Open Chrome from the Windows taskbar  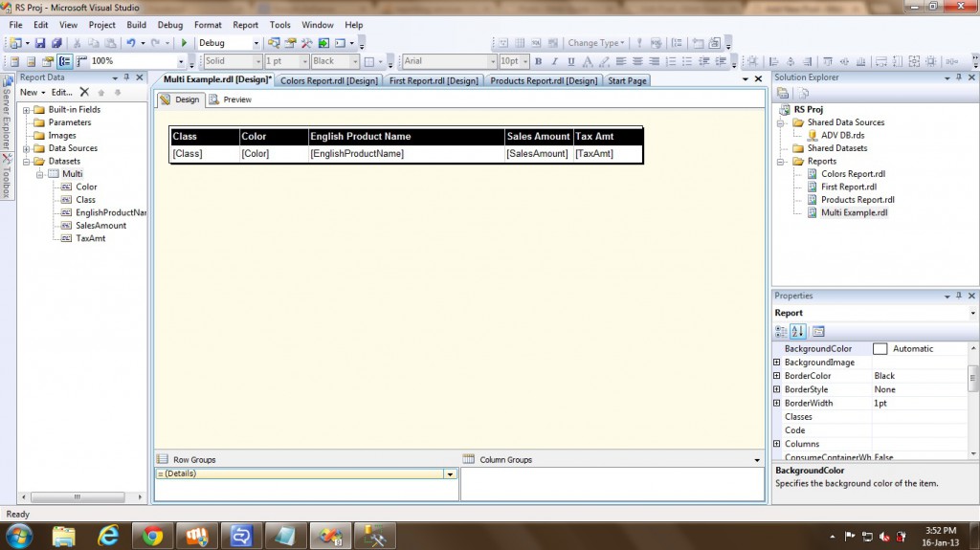pos(152,535)
